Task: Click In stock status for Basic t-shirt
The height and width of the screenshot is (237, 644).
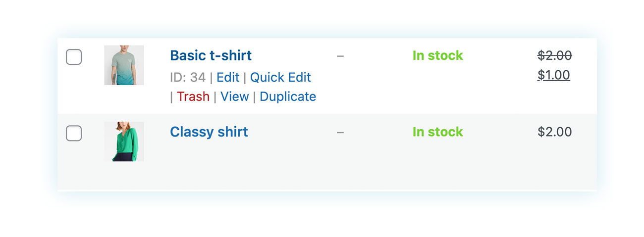Action: click(x=438, y=55)
